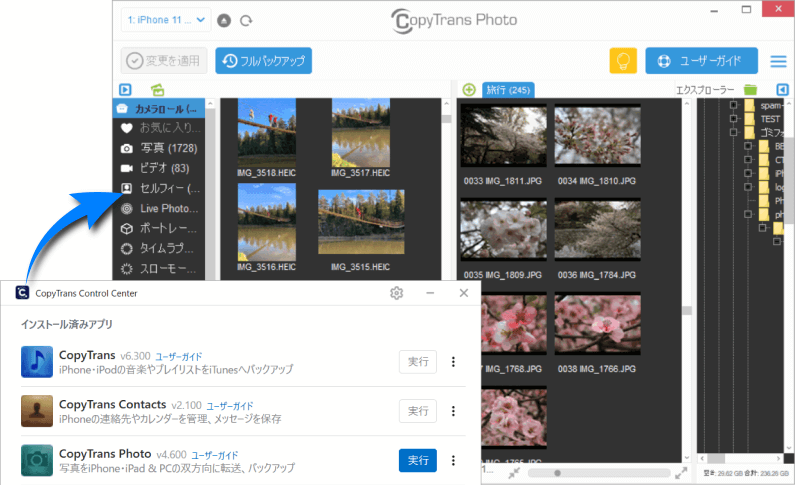Expand the spam folder tree node
Viewport: 795px width, 485px height.
[733, 105]
